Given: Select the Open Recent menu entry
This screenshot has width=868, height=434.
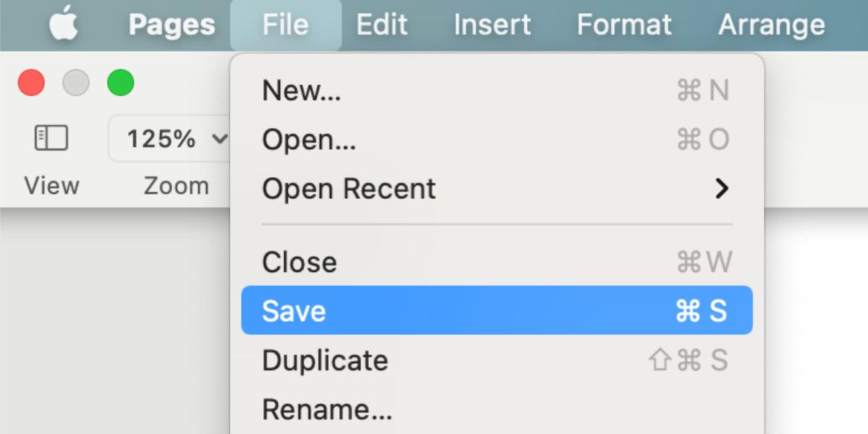Looking at the screenshot, I should point(497,189).
